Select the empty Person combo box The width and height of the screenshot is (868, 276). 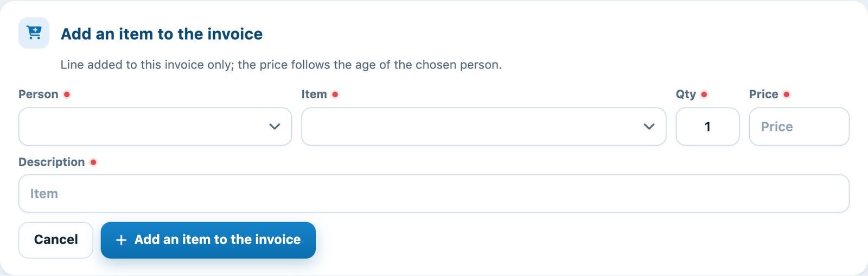[155, 127]
